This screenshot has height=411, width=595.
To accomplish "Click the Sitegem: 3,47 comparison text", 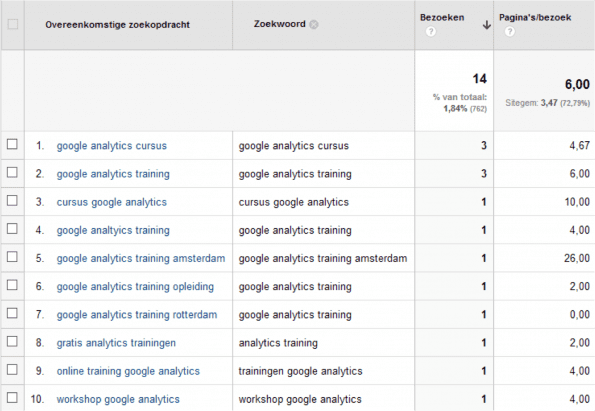I will 548,103.
